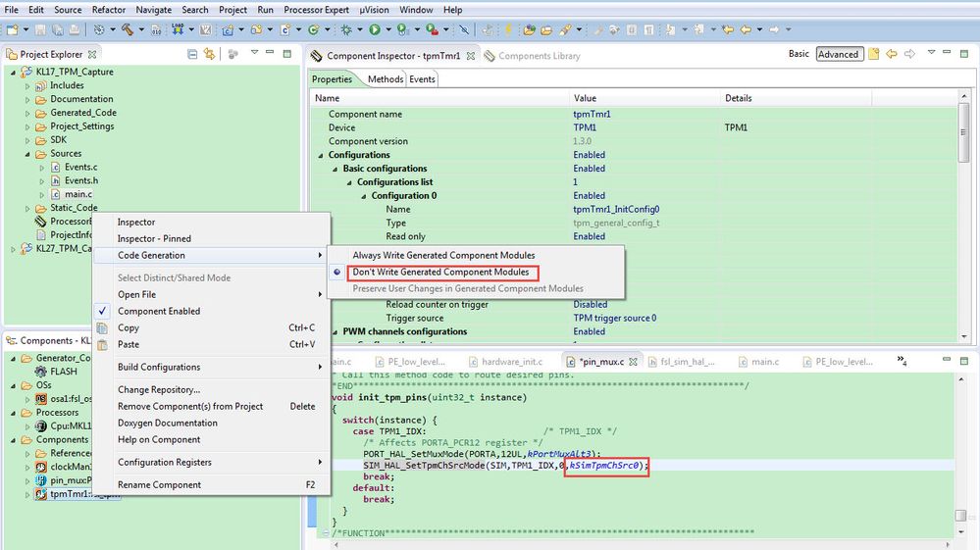
Task: Close the Project Explorer view tab
Action: pos(92,54)
